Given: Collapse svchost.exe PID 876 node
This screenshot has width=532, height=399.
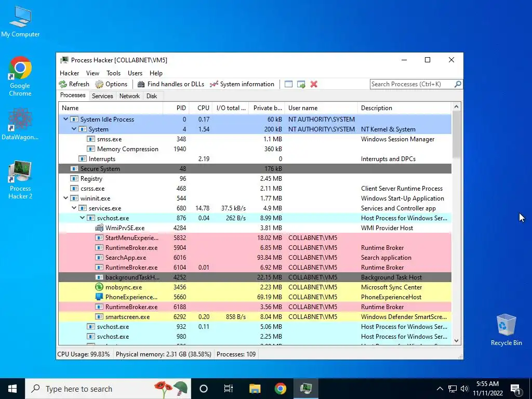Looking at the screenshot, I should coord(83,218).
